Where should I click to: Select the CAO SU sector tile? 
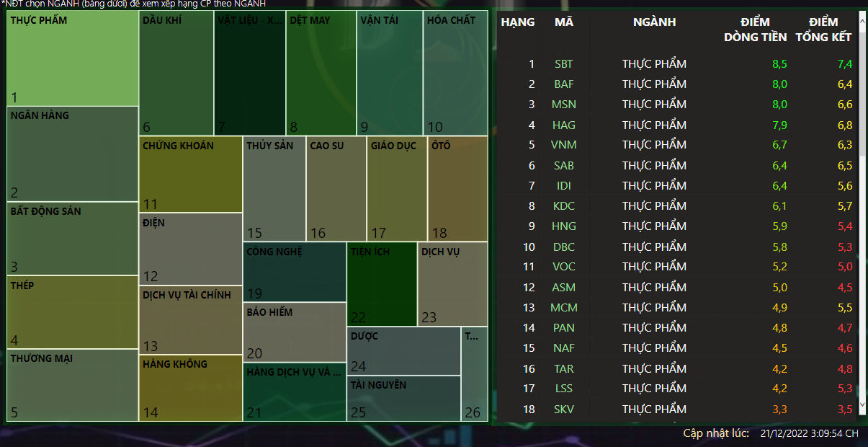coord(336,188)
